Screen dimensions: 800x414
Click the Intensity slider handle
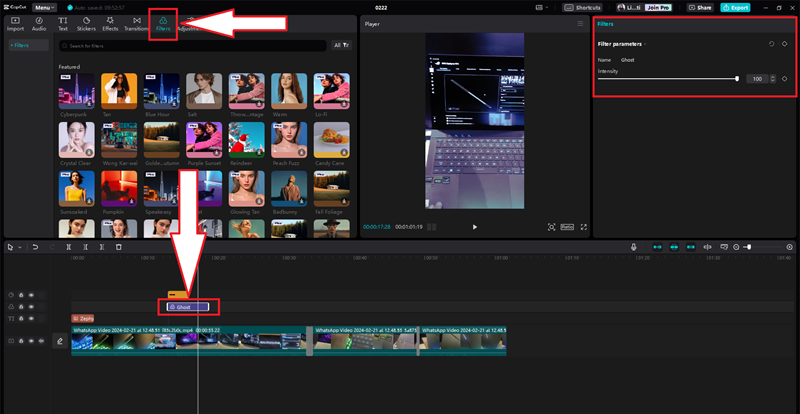(737, 78)
